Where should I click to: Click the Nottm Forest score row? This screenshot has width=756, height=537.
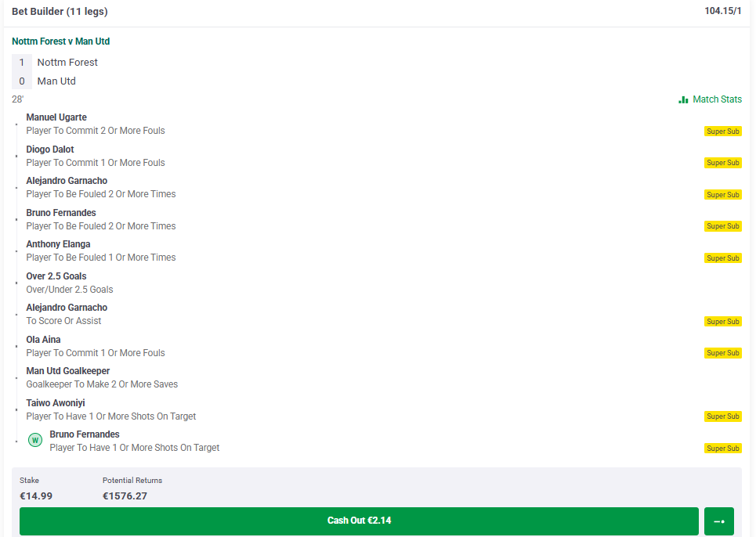pos(67,63)
